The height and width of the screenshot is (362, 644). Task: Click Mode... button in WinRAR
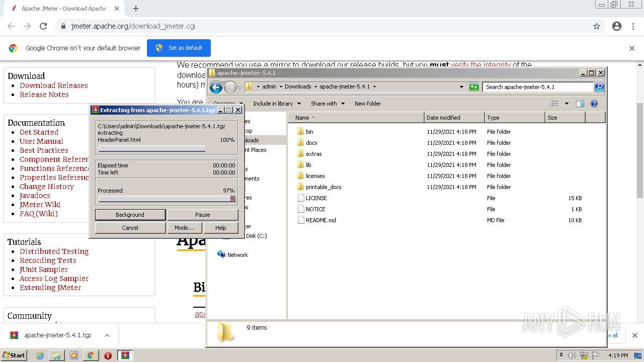[x=184, y=228]
